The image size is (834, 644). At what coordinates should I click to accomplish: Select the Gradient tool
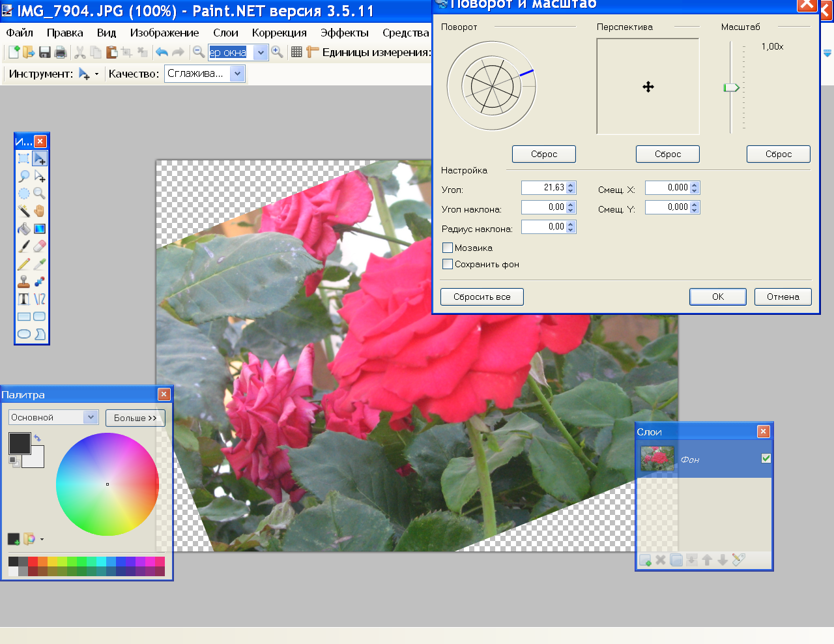[x=40, y=229]
